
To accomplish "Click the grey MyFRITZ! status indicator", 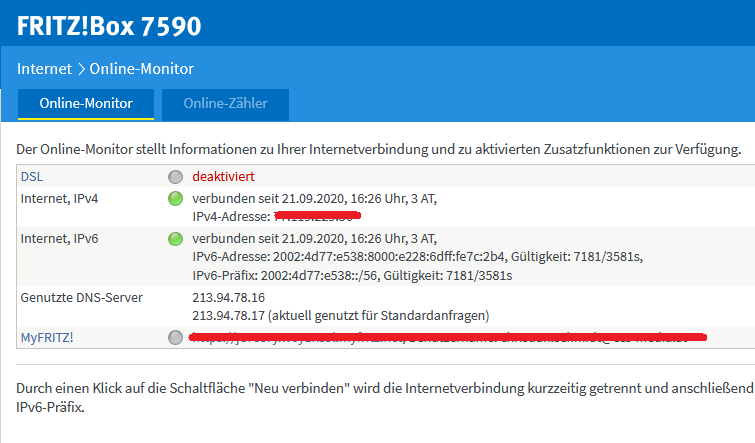I will click(x=175, y=337).
